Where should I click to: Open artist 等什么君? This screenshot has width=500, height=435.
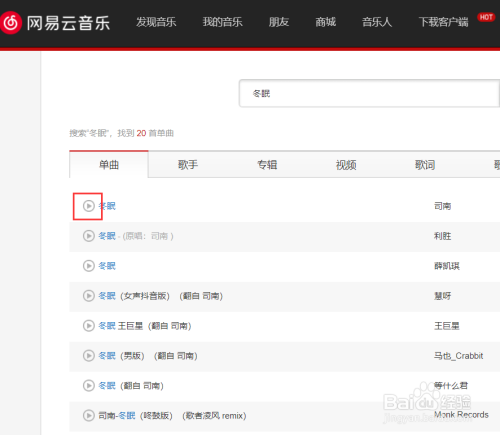point(451,386)
